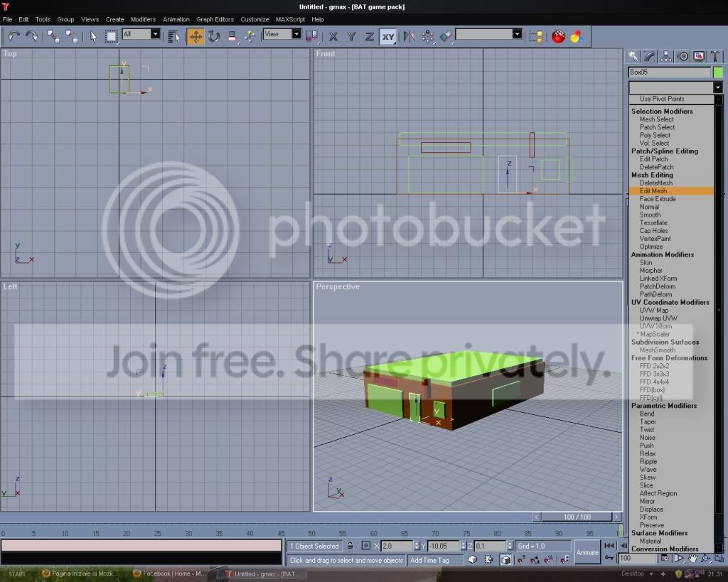Toggle the angle snap magnet
This screenshot has width=728, height=582.
coord(535,560)
